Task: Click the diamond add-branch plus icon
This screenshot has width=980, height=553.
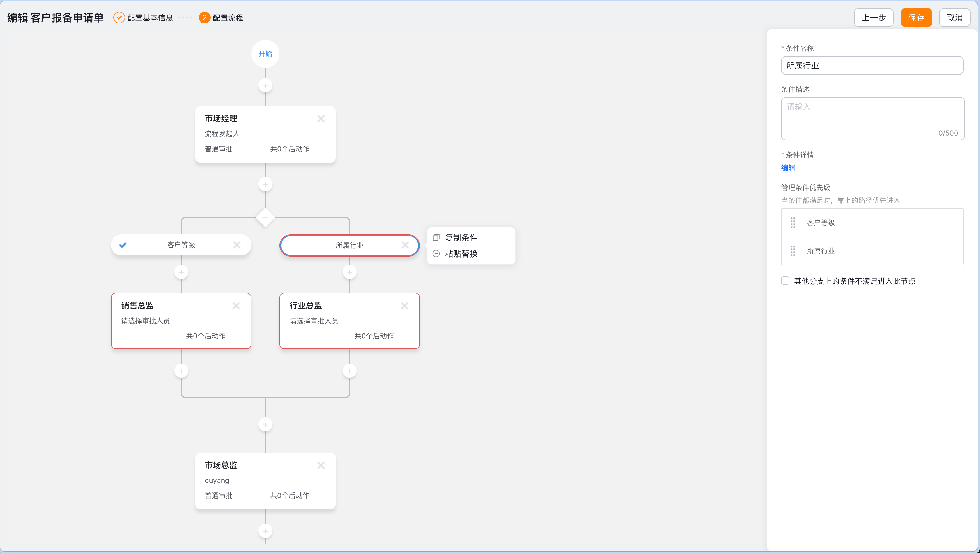Action: coord(265,217)
